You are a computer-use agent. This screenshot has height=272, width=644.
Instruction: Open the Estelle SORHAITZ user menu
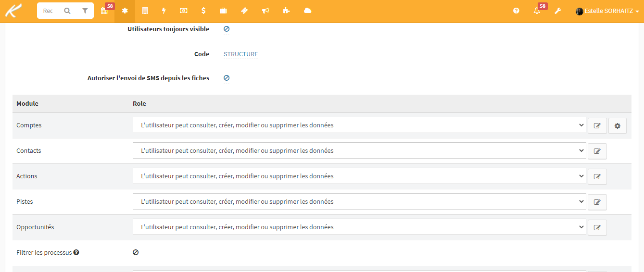[x=607, y=11]
